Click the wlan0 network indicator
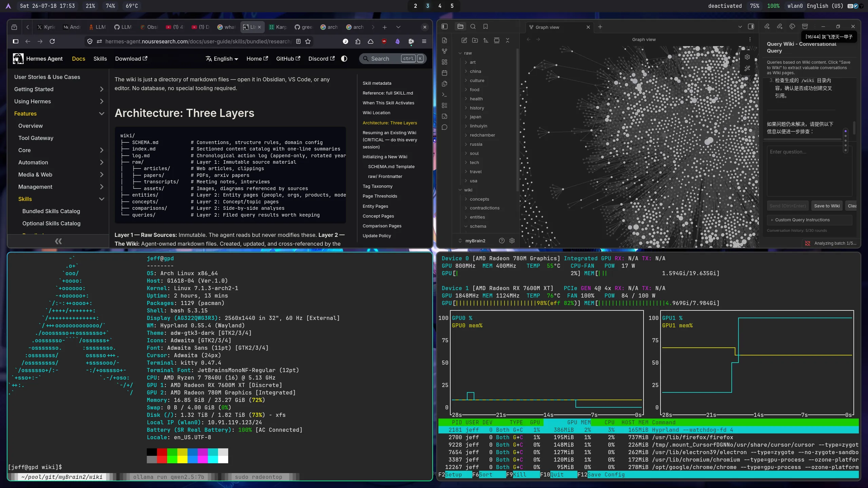 [795, 6]
